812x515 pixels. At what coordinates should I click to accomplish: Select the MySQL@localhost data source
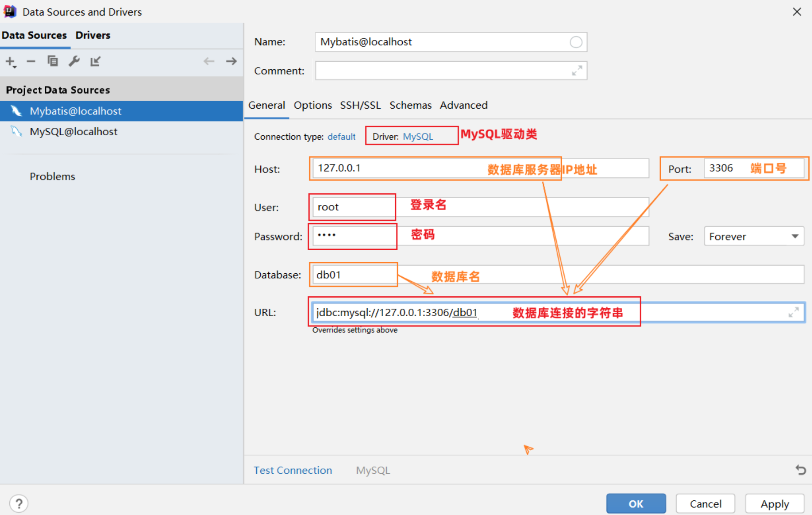click(122, 131)
